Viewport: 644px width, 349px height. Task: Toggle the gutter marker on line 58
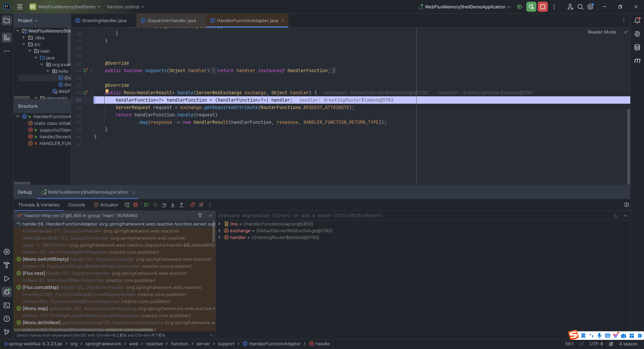pos(86,93)
